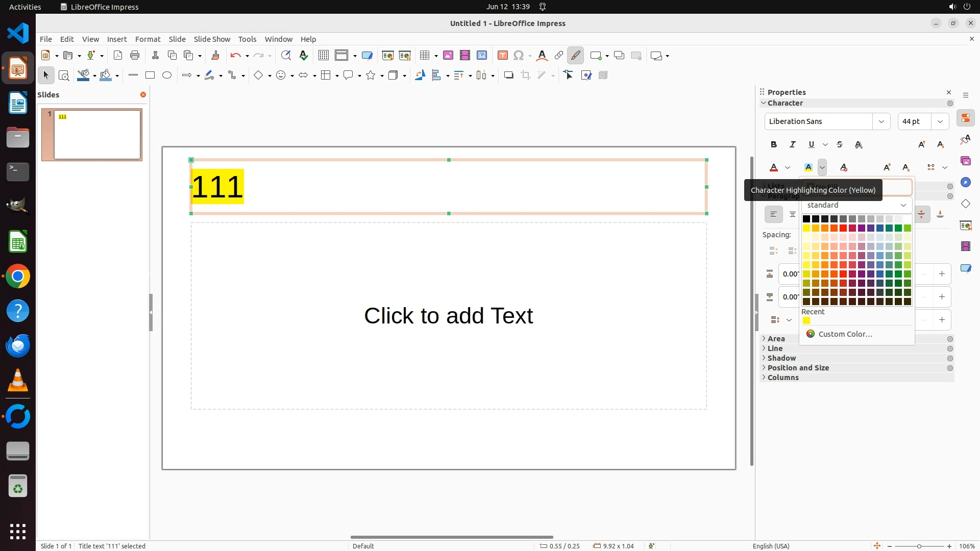The height and width of the screenshot is (551, 980).
Task: Select the Ellipse drawing tool
Action: coord(167,76)
